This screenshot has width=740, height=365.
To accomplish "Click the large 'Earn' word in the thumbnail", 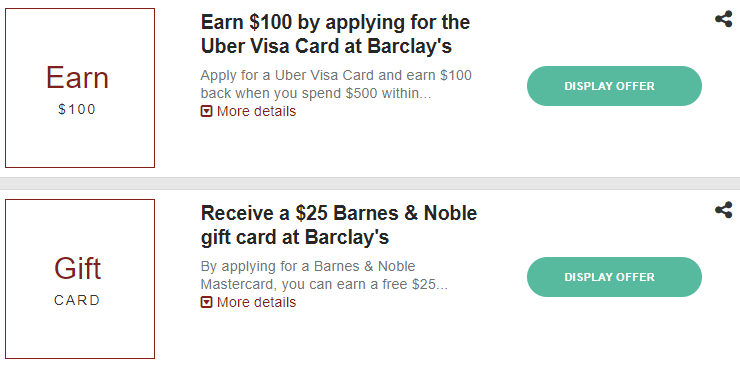I will (77, 78).
